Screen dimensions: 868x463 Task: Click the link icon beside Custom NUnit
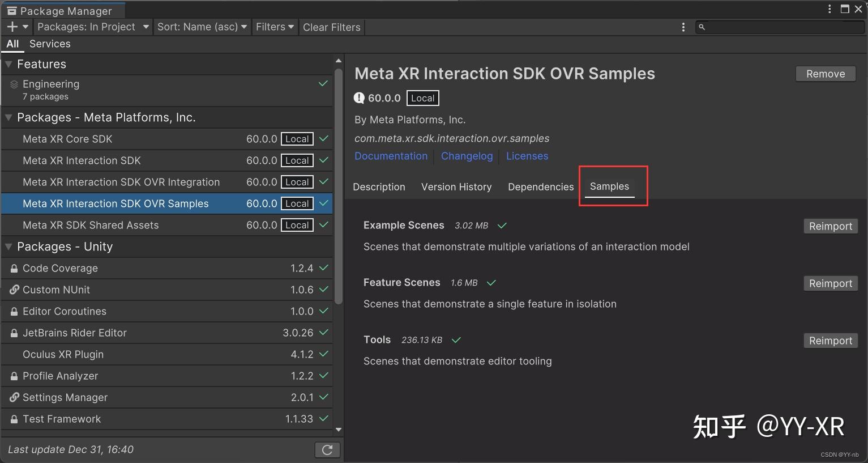point(14,290)
